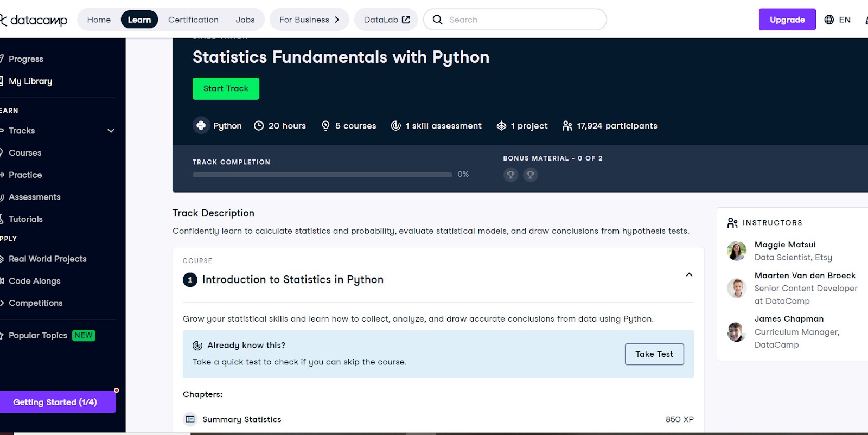Open Tracks in the sidebar
868x435 pixels.
[22, 131]
